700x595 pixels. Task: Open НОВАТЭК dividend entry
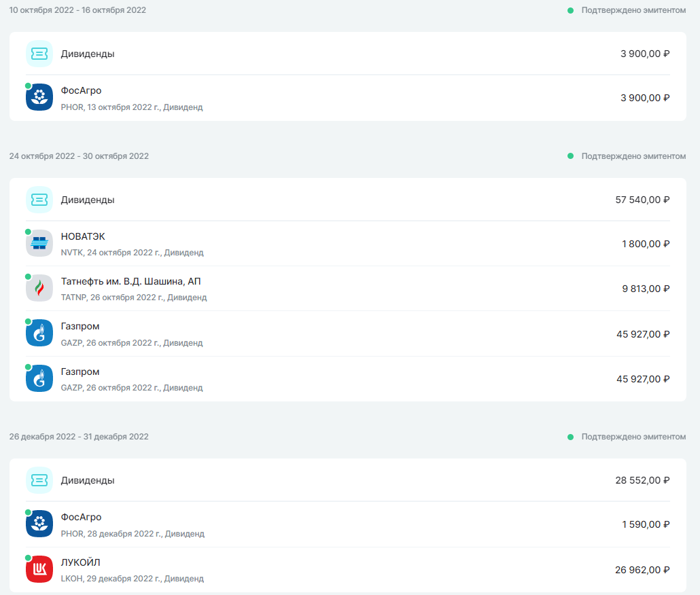tap(348, 244)
